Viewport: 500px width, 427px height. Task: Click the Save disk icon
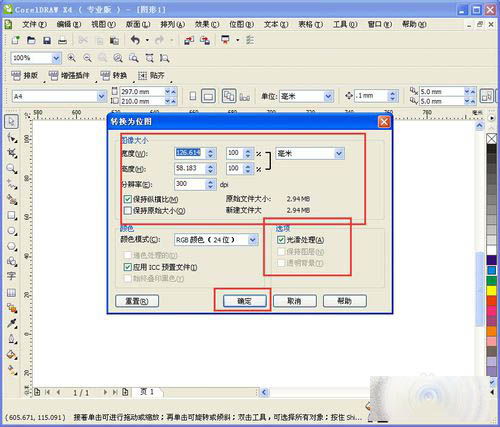47,41
